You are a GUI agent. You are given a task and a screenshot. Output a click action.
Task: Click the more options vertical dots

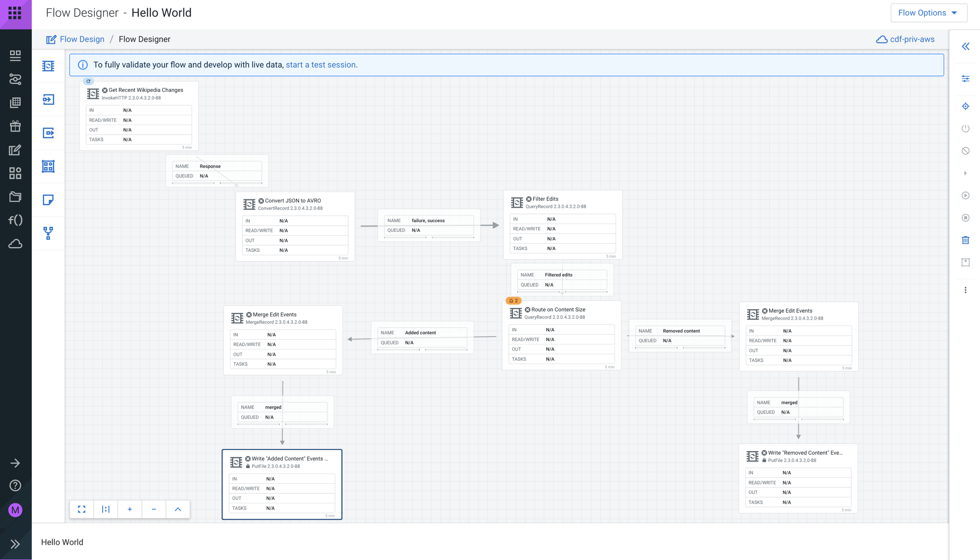[965, 290]
